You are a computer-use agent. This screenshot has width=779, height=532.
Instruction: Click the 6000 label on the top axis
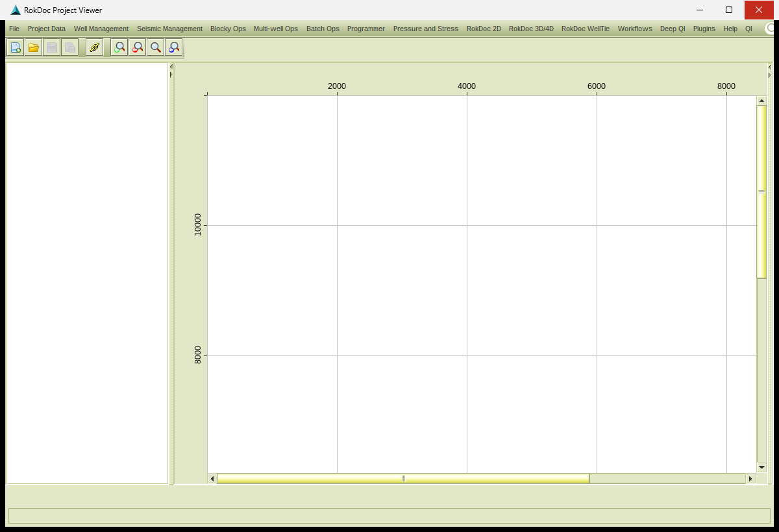coord(597,86)
